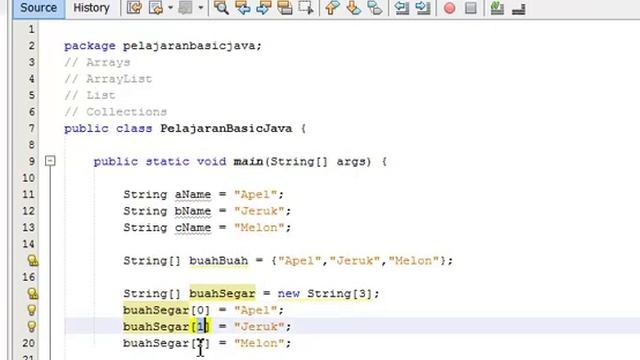Image resolution: width=640 pixels, height=360 pixels.
Task: Click the Last Edit location icon
Action: (x=134, y=8)
